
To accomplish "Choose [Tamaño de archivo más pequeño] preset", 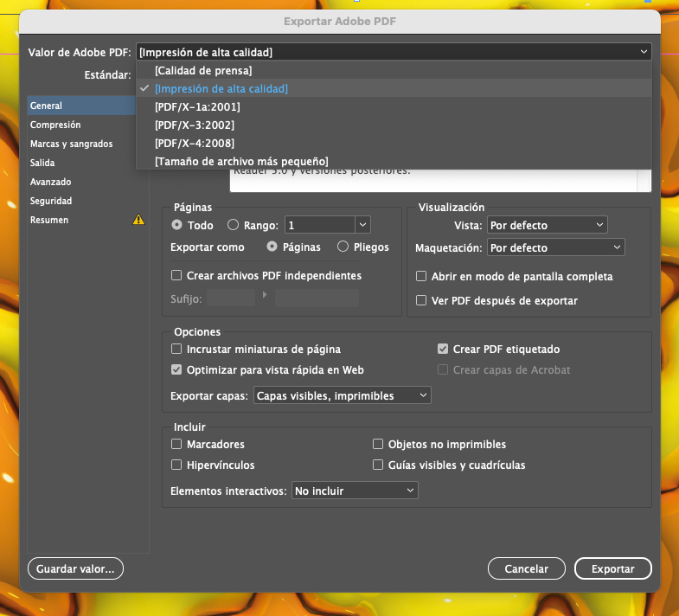I will [394, 162].
